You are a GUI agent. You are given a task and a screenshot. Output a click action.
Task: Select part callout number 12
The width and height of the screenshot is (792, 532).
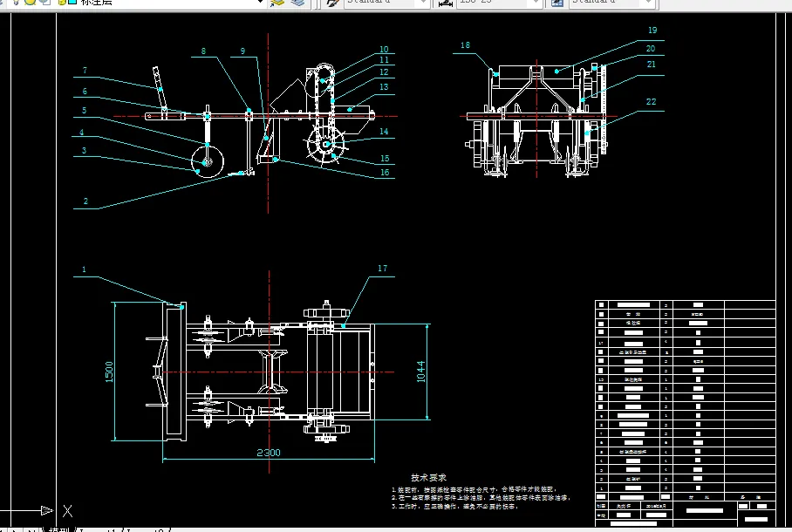click(x=384, y=72)
